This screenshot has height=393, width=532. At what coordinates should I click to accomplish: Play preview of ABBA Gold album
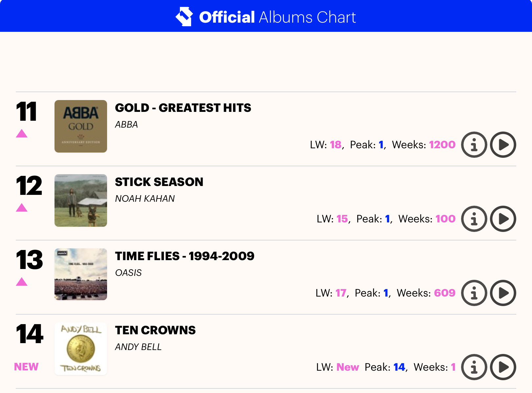[503, 145]
